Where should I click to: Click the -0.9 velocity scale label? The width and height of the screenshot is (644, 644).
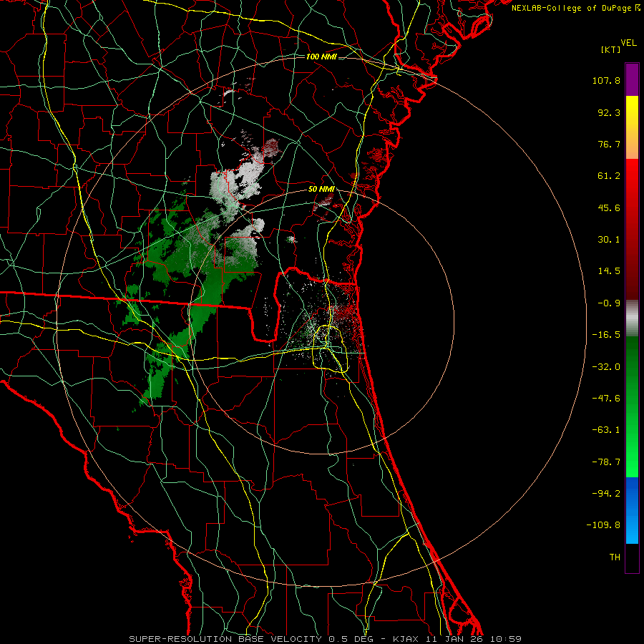tap(609, 303)
